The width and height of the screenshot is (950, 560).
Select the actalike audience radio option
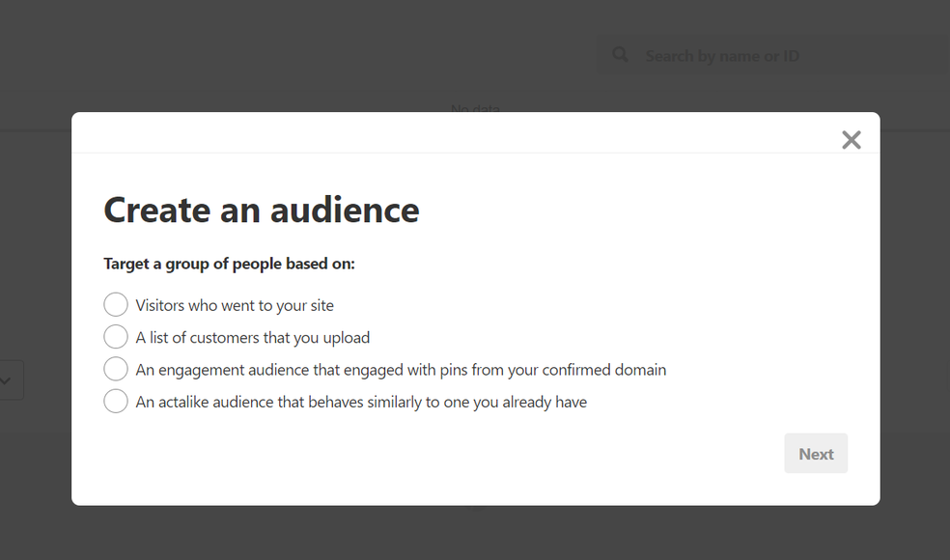pos(116,401)
